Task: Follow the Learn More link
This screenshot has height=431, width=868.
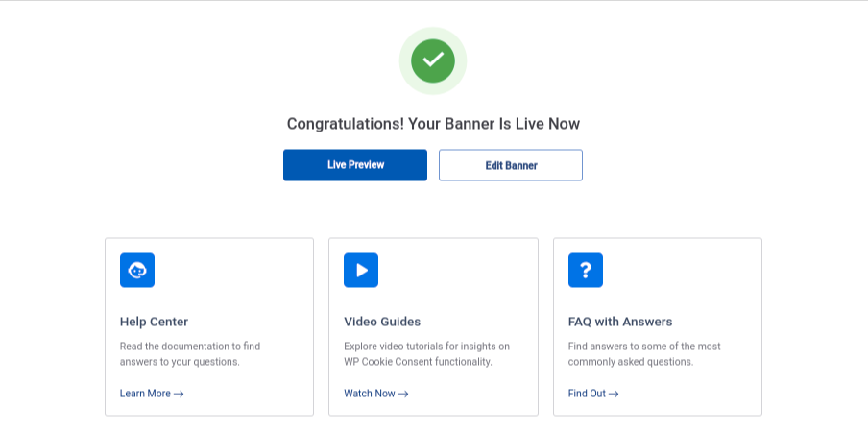Action: coord(152,394)
